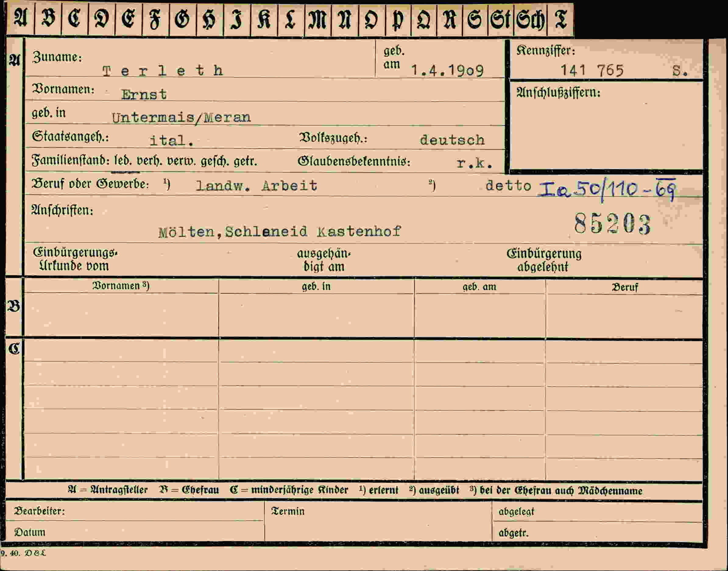This screenshot has width=728, height=571.
Task: Click the 'Beruf oder Gewerbe:' label
Action: point(90,184)
